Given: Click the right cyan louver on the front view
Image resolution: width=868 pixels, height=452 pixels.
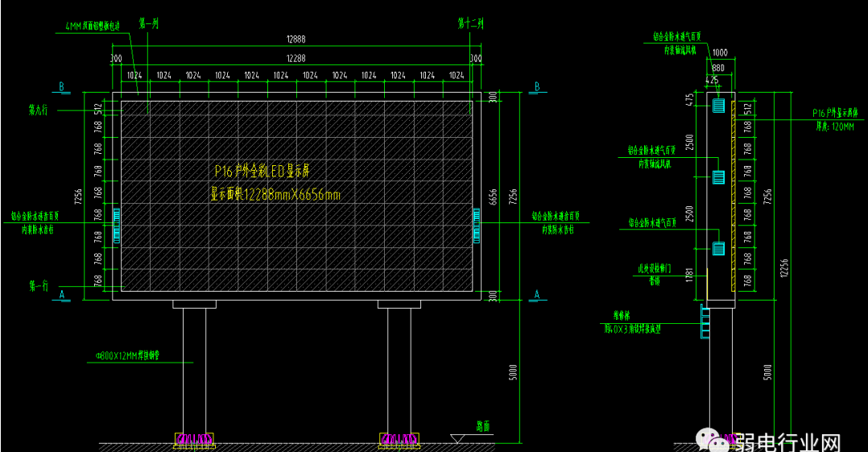Looking at the screenshot, I should (477, 225).
